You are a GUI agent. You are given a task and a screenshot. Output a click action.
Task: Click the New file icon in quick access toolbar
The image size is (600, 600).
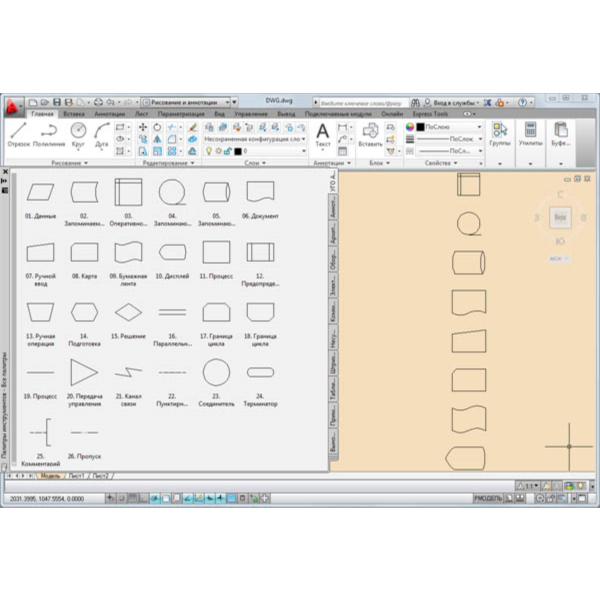click(x=33, y=102)
